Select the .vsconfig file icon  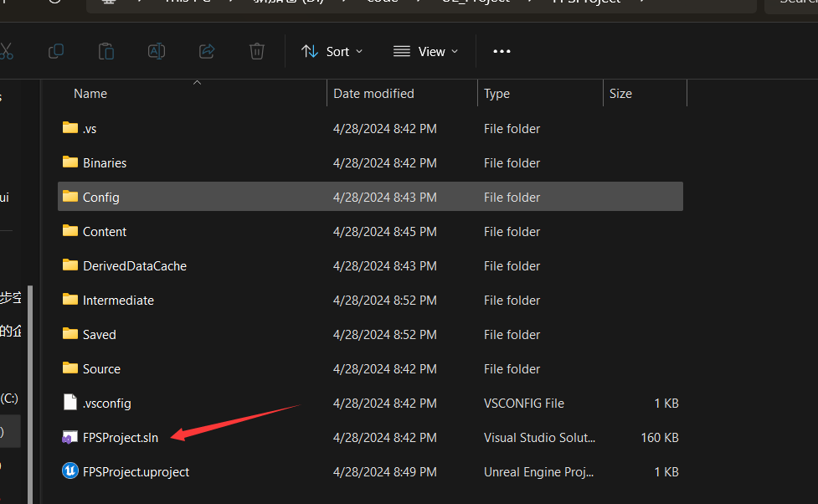tap(70, 403)
